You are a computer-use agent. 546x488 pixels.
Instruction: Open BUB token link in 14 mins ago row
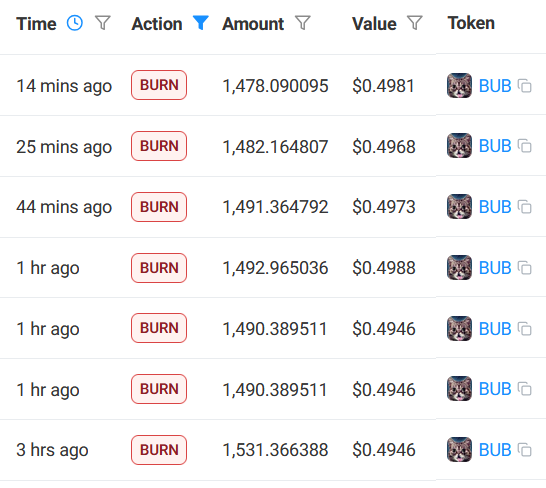[495, 86]
